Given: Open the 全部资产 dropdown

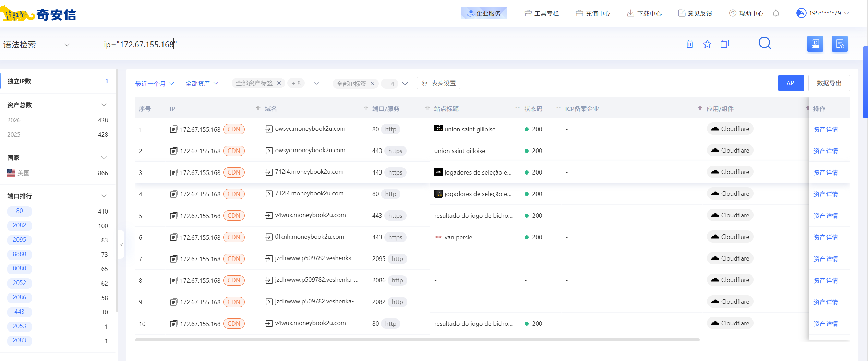Looking at the screenshot, I should point(202,83).
